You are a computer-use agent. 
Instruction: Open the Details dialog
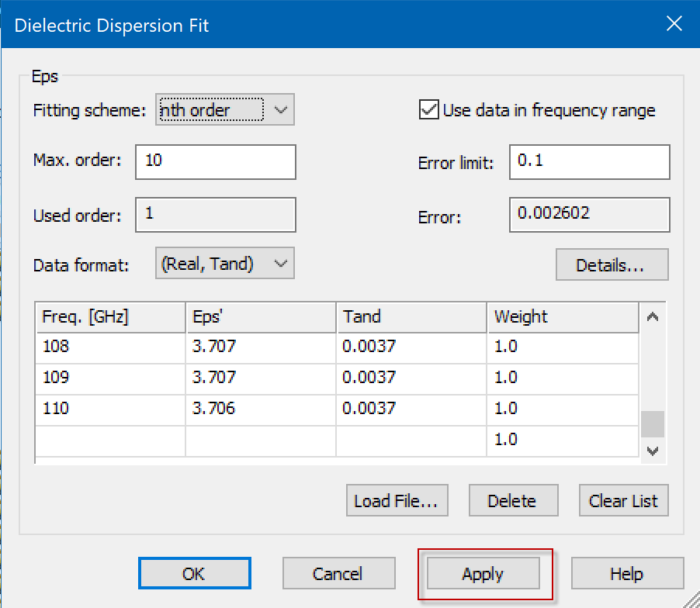pos(611,265)
